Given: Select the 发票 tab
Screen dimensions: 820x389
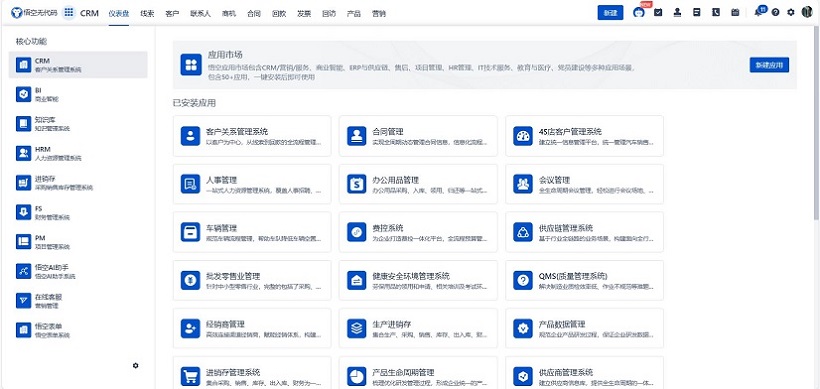Looking at the screenshot, I should pyautogui.click(x=304, y=14).
